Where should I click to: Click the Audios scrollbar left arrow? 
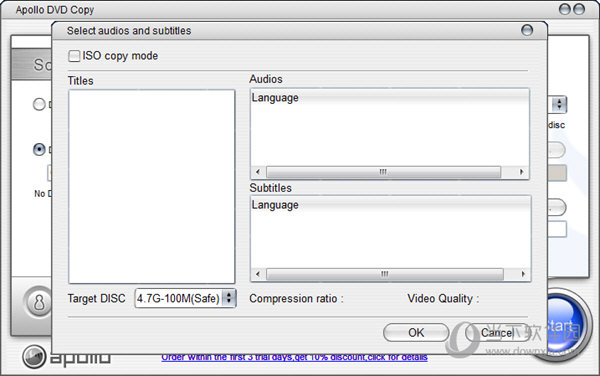258,172
